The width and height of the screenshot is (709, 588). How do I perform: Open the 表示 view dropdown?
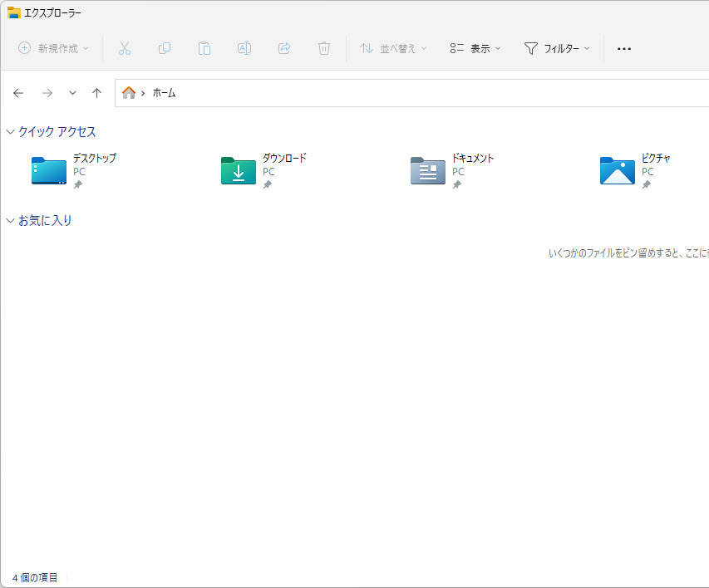coord(475,48)
